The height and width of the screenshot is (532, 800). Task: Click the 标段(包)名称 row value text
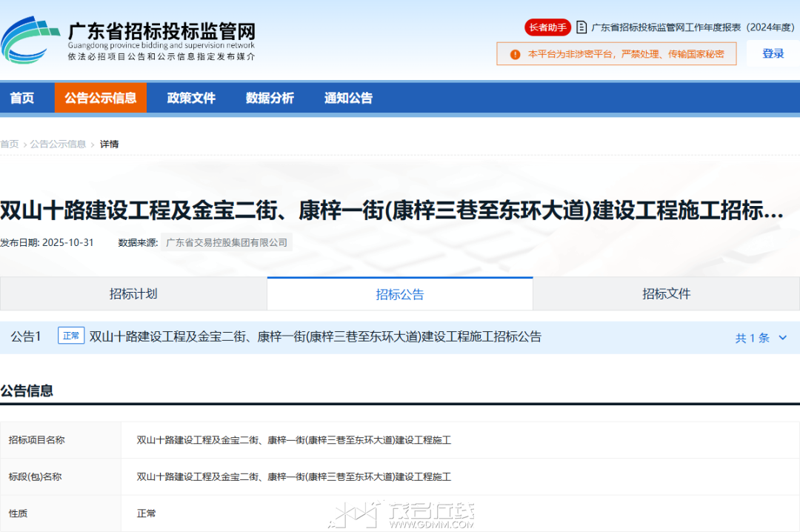coord(294,477)
